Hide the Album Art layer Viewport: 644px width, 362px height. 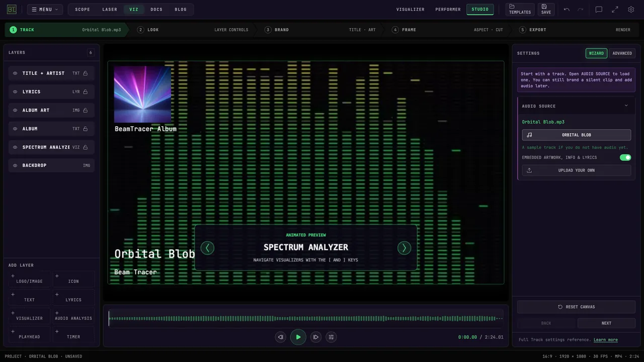click(15, 110)
